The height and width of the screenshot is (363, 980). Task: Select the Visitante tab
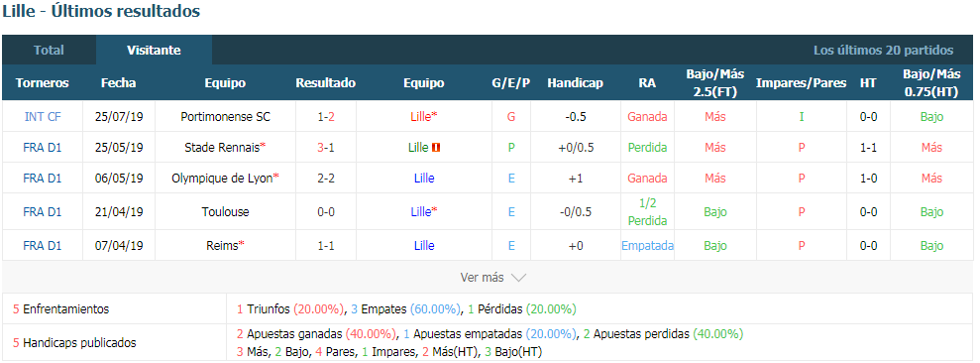154,50
